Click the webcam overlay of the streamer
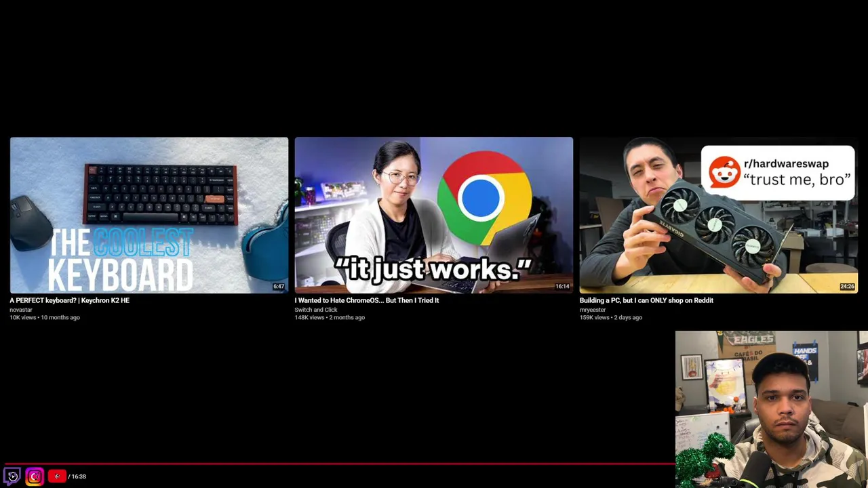 coord(772,409)
